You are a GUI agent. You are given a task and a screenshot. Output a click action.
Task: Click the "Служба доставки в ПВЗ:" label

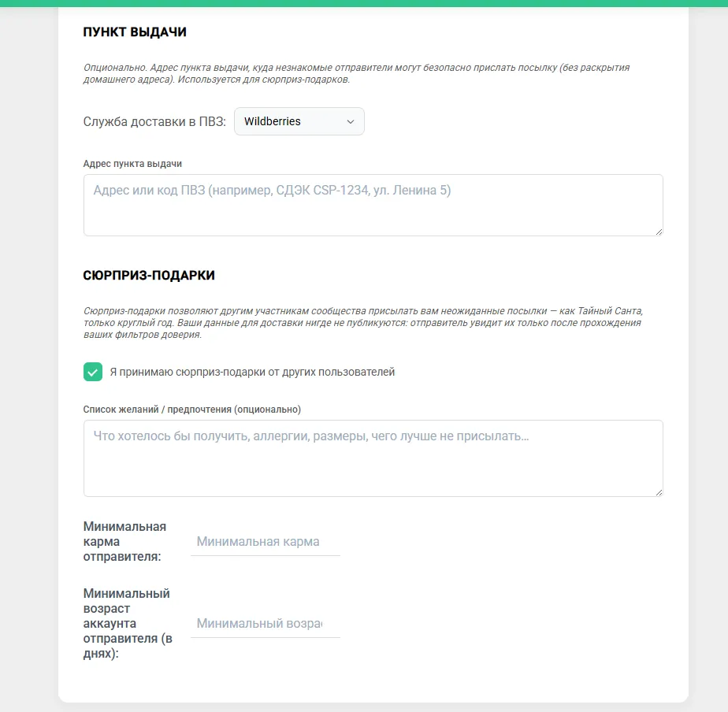(x=154, y=121)
